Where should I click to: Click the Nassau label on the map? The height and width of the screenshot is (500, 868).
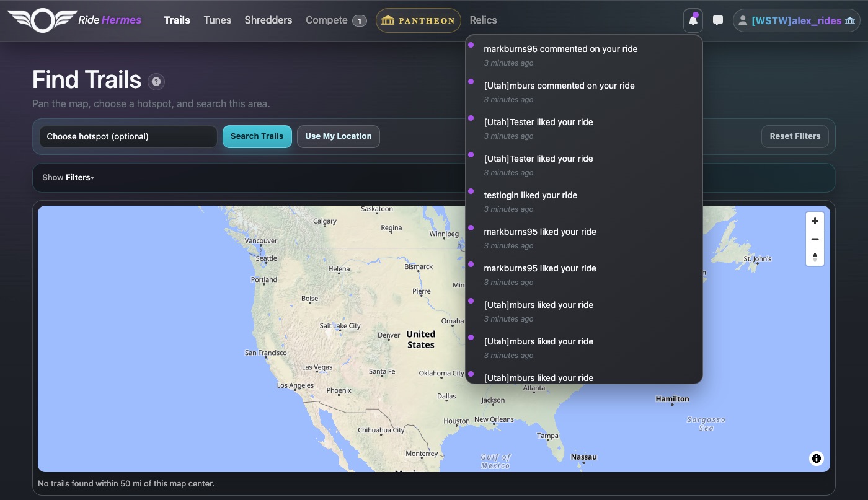pyautogui.click(x=583, y=457)
